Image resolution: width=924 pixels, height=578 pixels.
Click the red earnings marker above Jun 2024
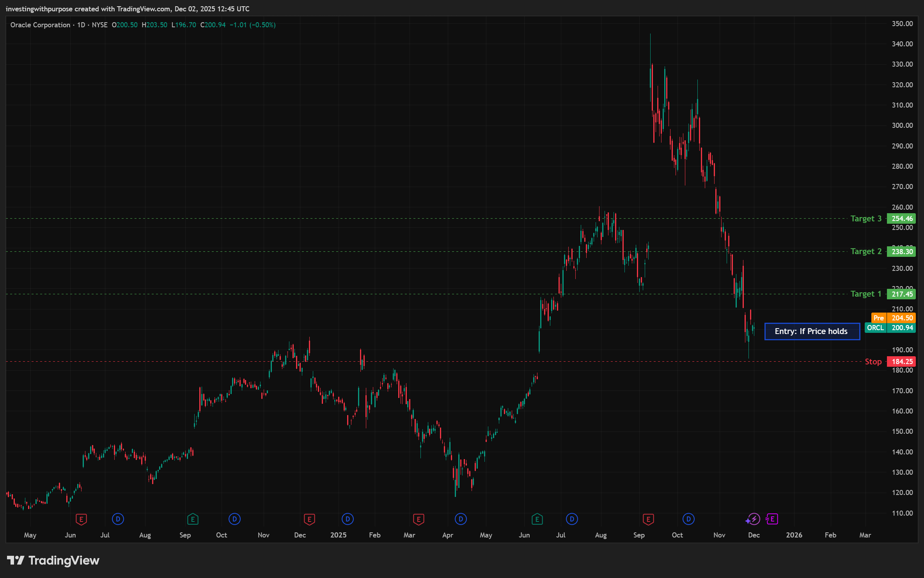tap(81, 519)
